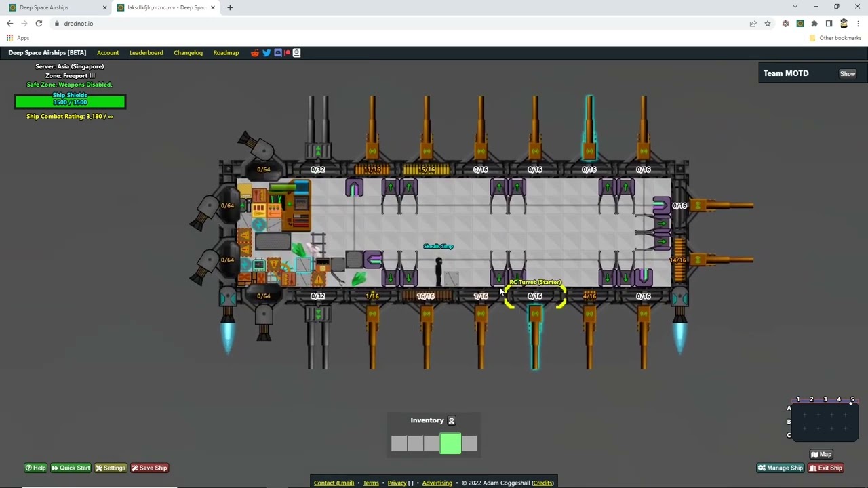Open the Changelog page
Screen dimensions: 868x488
[188, 53]
